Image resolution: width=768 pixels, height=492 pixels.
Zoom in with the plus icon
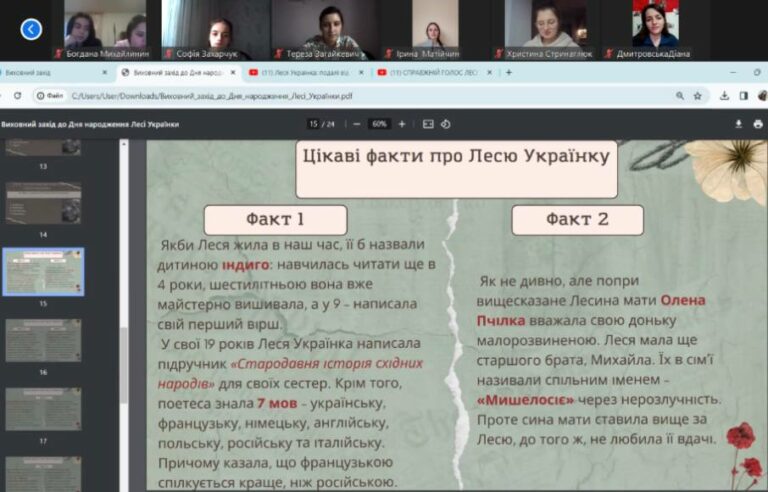402,124
